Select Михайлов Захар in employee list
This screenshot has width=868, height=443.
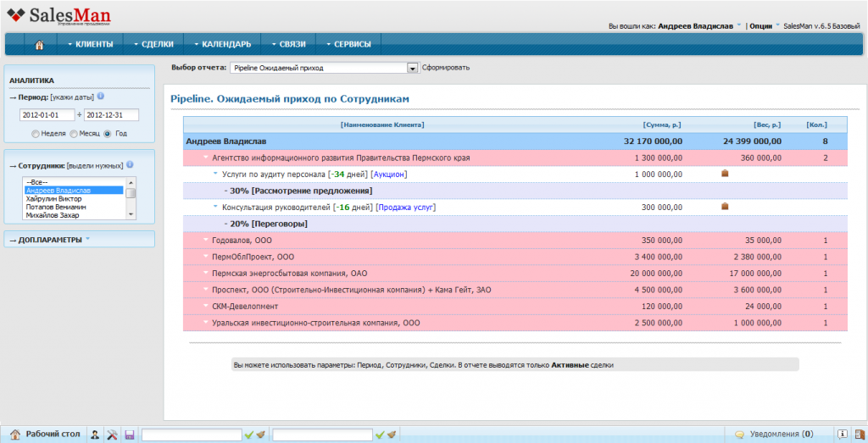click(75, 215)
